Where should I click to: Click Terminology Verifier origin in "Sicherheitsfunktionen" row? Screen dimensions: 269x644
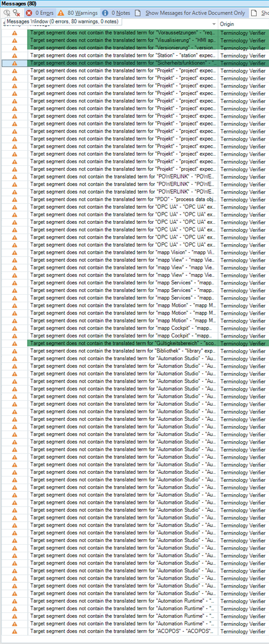[243, 63]
